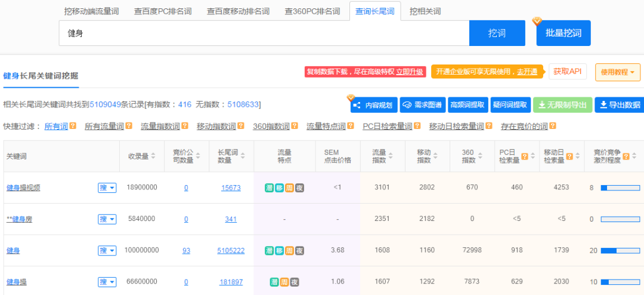Click 潜 tag in 健身操视频 row

pos(270,188)
